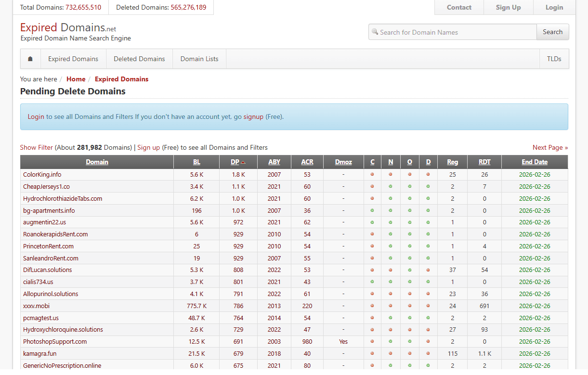Viewport: 588px width, 375px height.
Task: Sort table by Domain column header
Action: click(x=97, y=162)
